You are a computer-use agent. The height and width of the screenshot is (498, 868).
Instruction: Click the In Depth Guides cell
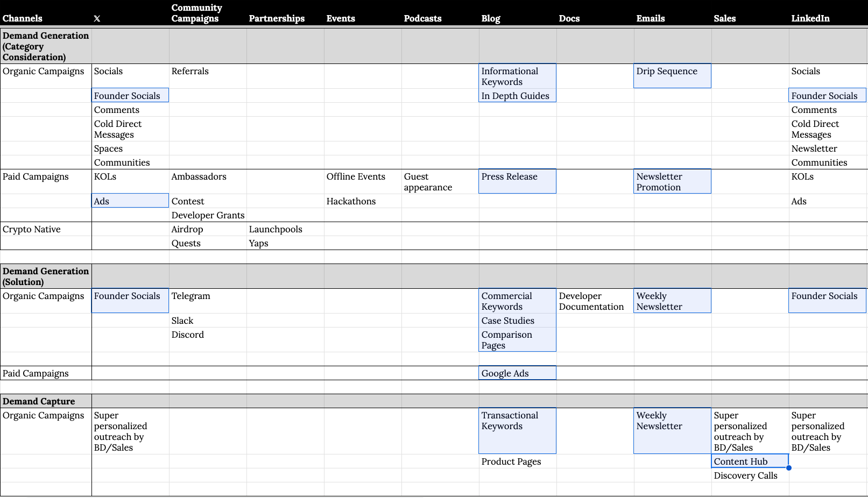(x=518, y=96)
